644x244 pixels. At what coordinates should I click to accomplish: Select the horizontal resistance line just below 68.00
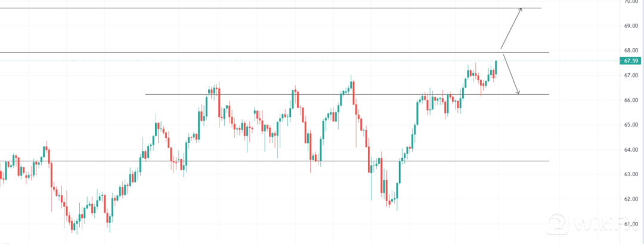(268, 53)
